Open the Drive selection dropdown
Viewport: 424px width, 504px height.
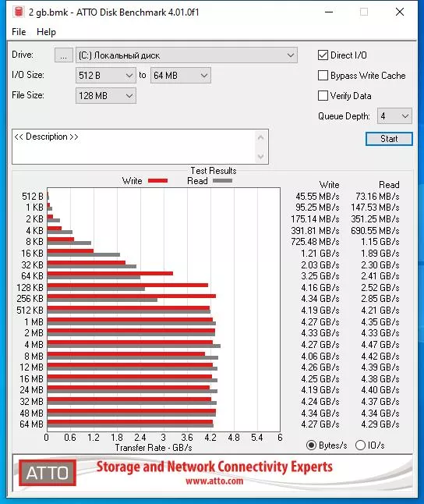click(186, 55)
